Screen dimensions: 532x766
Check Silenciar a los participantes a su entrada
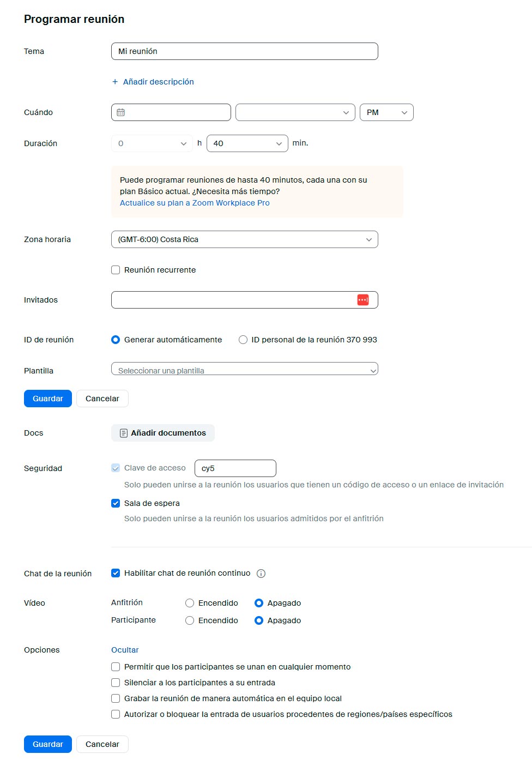pos(116,683)
